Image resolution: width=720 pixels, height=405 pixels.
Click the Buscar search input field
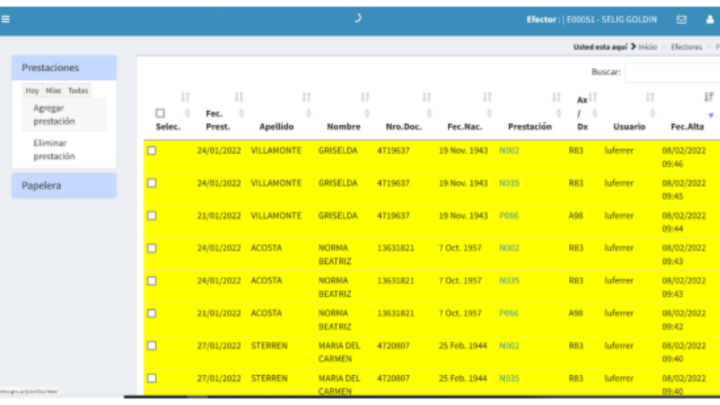coord(672,72)
